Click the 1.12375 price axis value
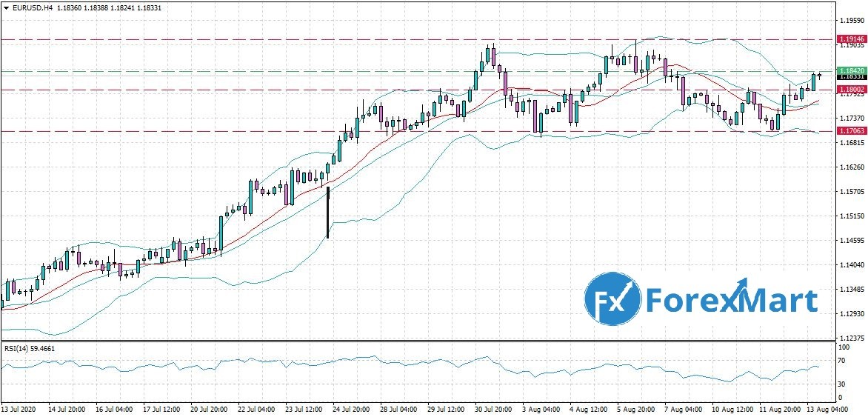The image size is (868, 417). click(x=848, y=338)
